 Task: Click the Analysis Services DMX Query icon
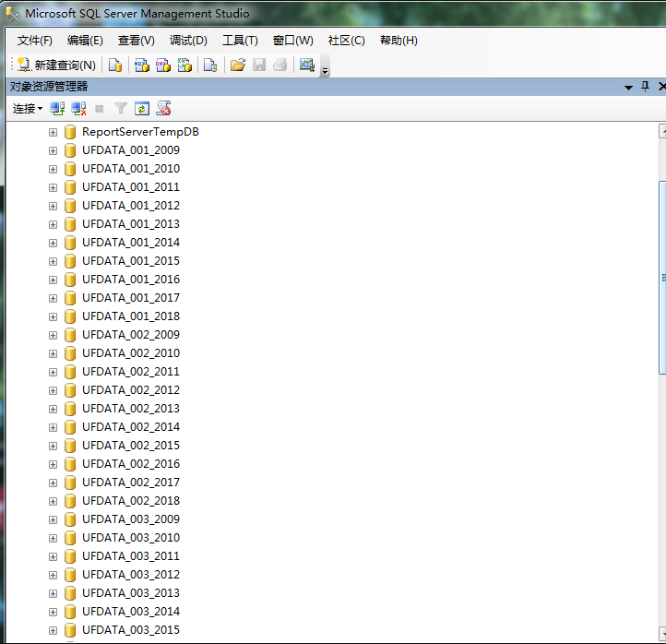point(163,65)
